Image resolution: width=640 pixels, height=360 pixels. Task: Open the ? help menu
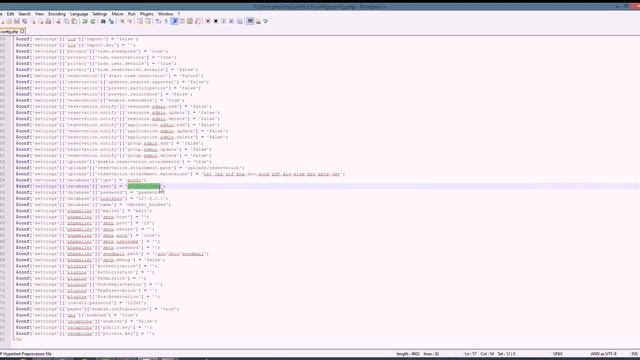pos(178,14)
